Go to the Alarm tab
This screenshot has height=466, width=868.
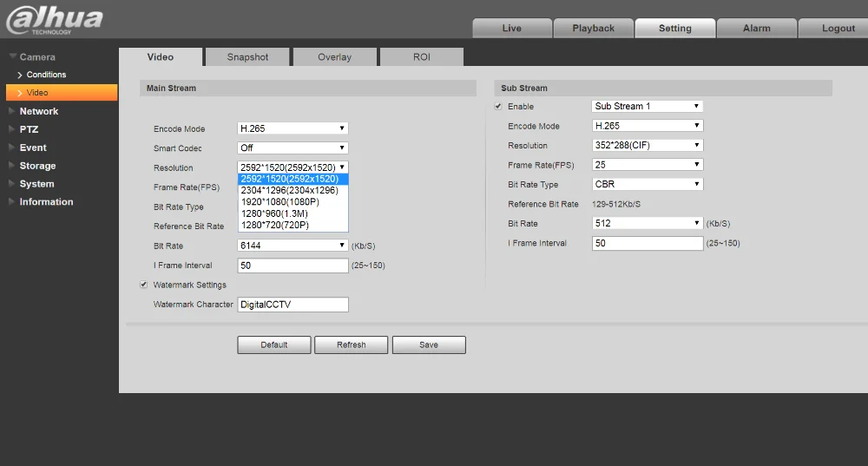[757, 29]
